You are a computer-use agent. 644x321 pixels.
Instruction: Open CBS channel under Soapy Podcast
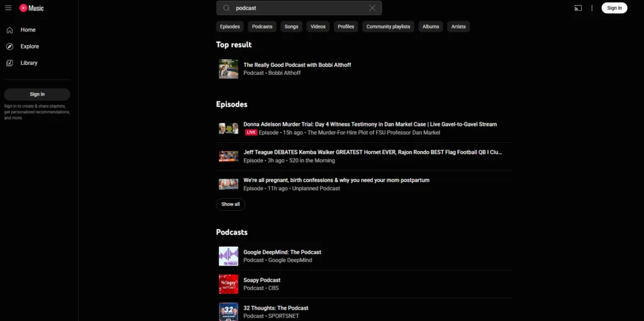pos(273,288)
